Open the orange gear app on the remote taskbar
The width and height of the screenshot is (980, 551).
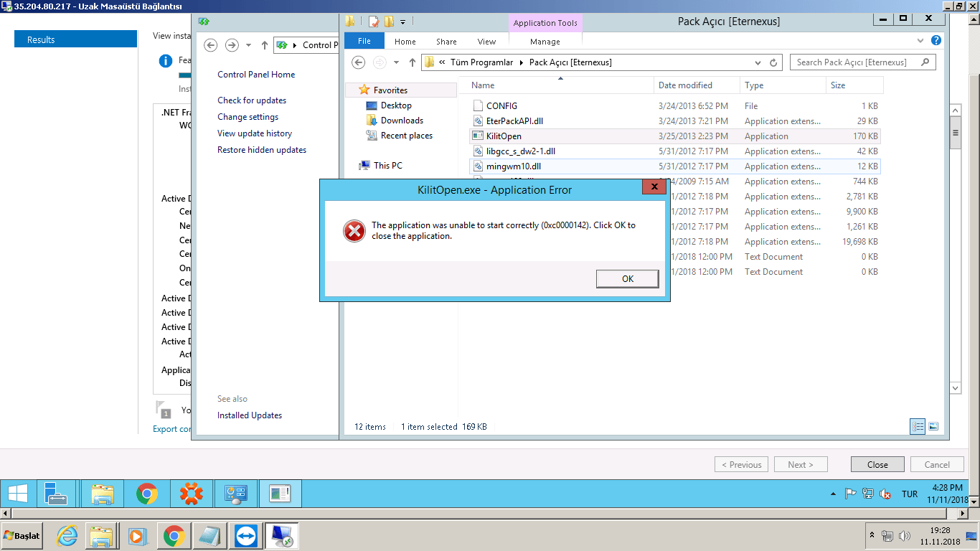click(192, 494)
